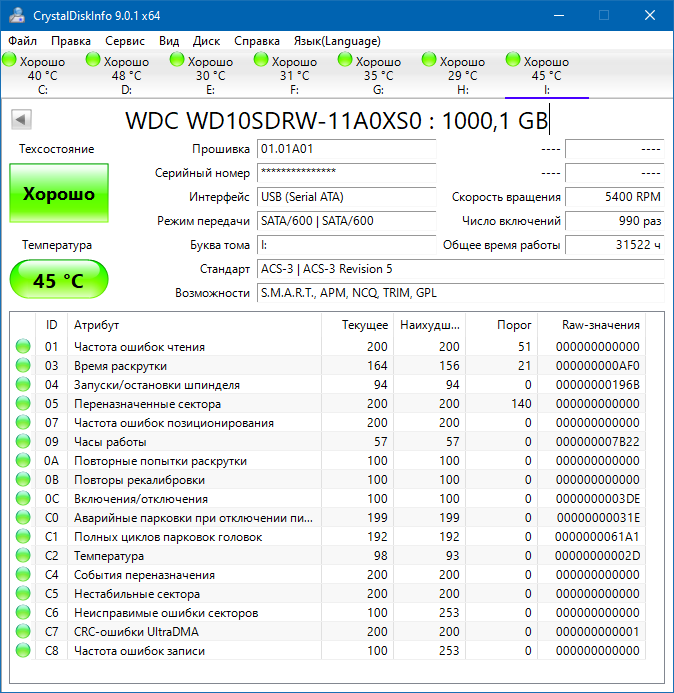Click status dot for attribute C2 Температура
This screenshot has width=674, height=693.
pos(23,556)
